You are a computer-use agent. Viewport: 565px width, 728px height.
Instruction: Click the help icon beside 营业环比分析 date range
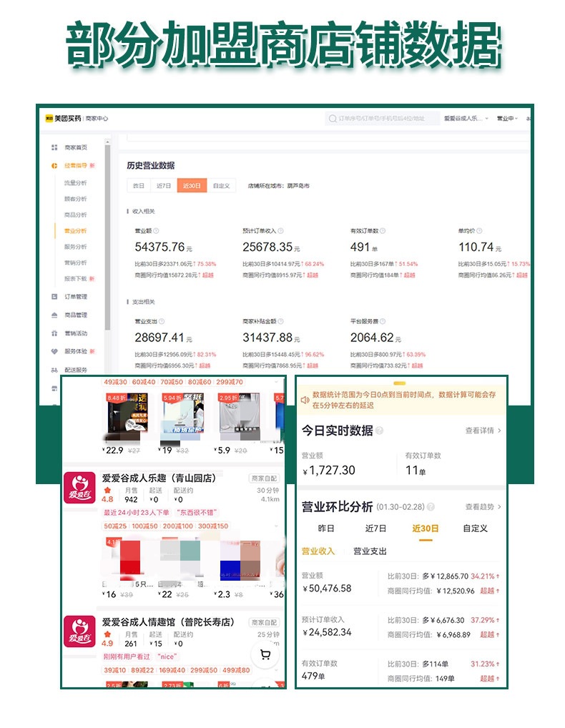(x=431, y=507)
